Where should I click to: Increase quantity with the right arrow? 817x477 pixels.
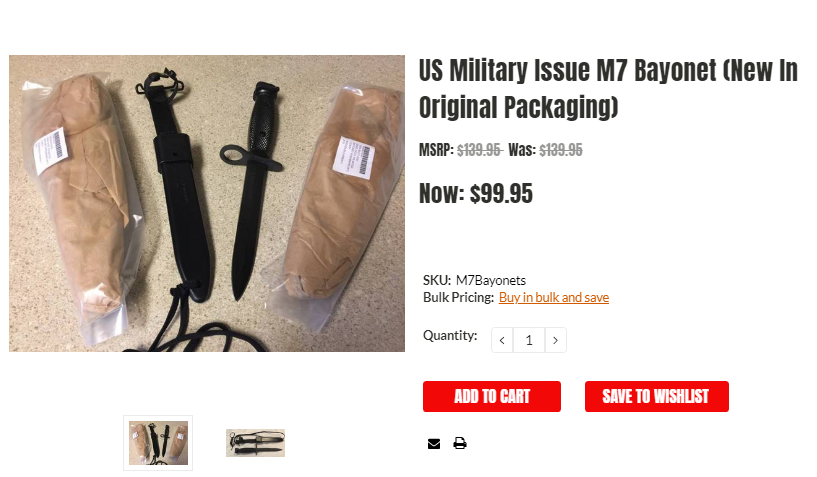pos(555,340)
